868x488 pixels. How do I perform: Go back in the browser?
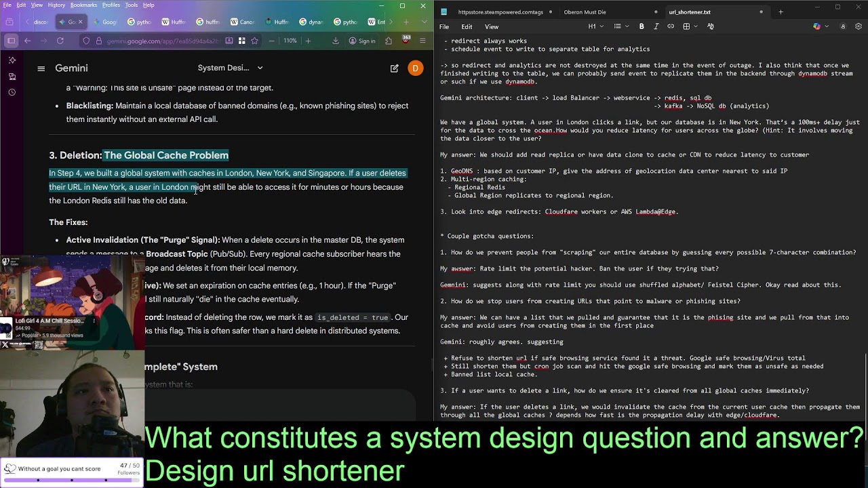coord(28,41)
